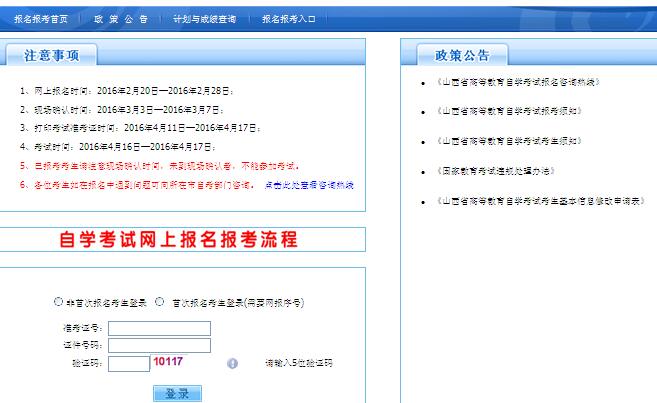Click the round info icon beside captcha
The width and height of the screenshot is (657, 403).
tap(233, 363)
